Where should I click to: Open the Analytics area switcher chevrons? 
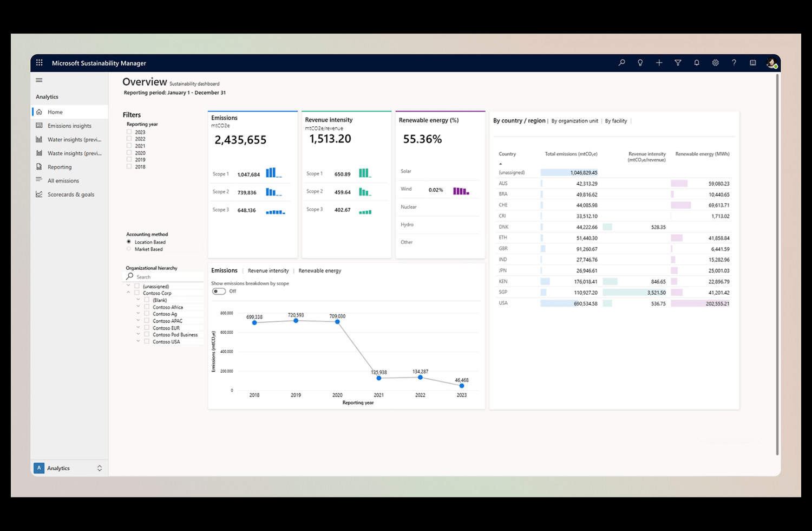(x=100, y=468)
